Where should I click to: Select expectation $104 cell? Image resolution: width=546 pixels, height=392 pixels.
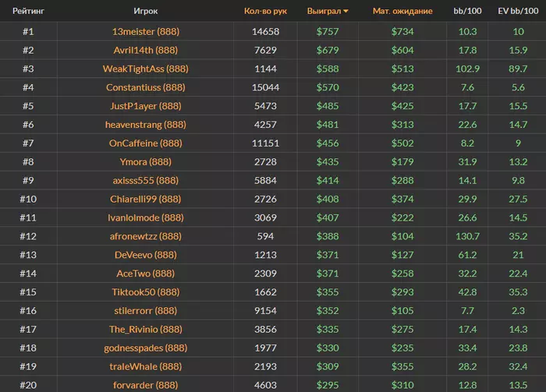pos(402,236)
